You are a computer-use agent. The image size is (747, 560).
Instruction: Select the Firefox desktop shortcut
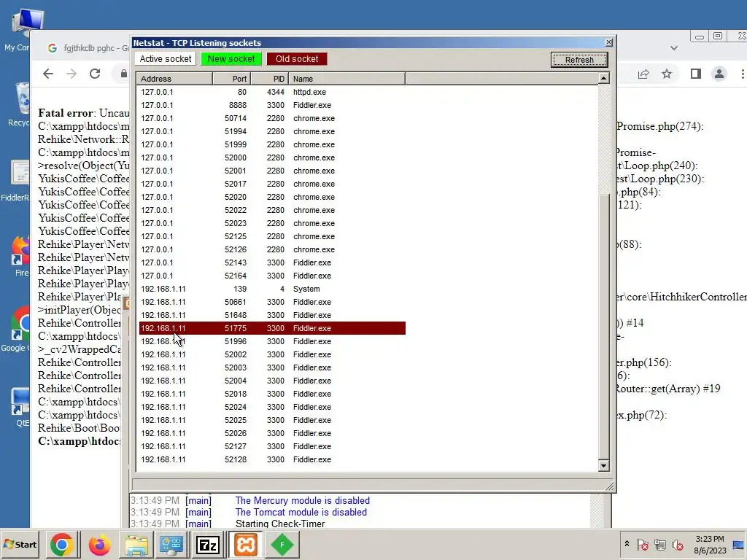20,256
